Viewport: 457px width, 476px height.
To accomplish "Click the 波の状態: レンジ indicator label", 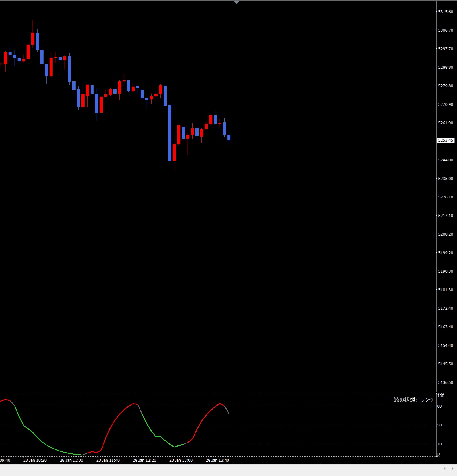I will coord(413,400).
